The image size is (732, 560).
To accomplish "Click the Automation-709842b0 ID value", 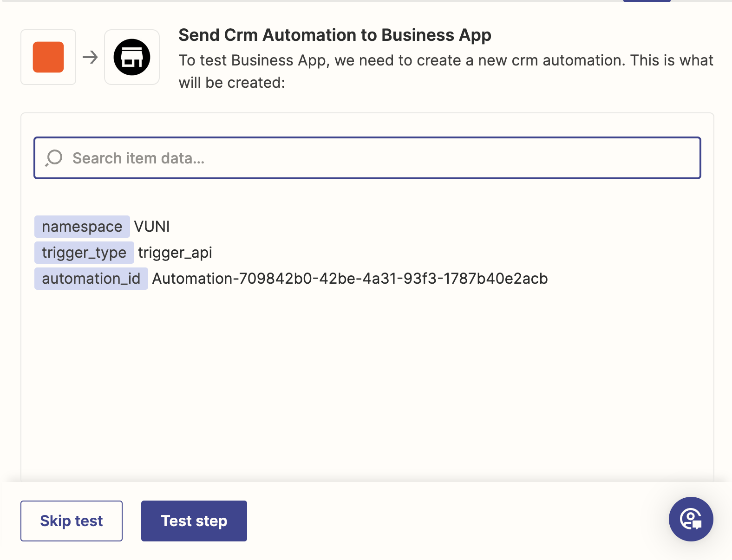I will click(350, 279).
